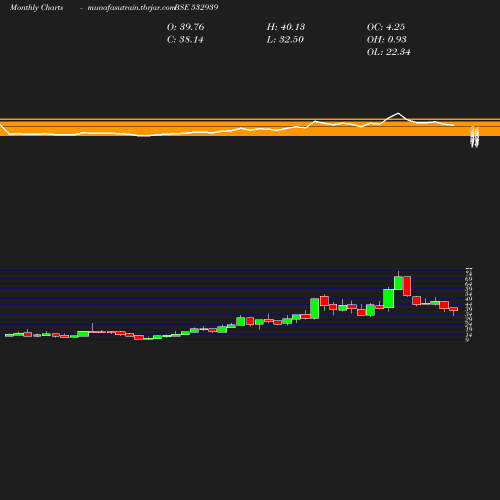Click the close value 'C: 38.14'
Image resolution: width=500 pixels, height=500 pixels.
185,40
